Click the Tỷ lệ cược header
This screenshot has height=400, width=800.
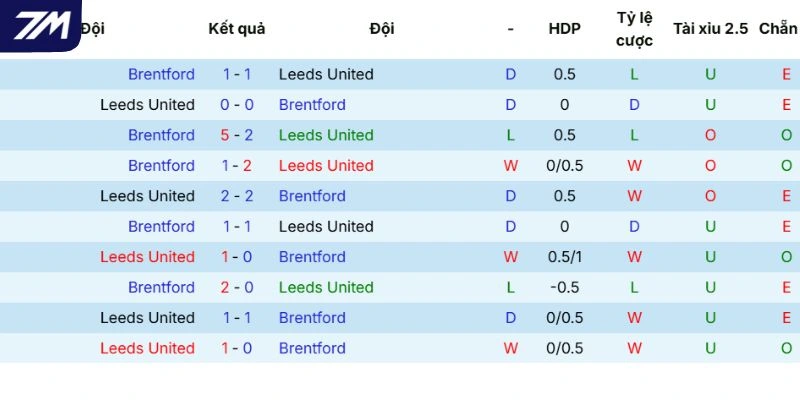pos(634,29)
